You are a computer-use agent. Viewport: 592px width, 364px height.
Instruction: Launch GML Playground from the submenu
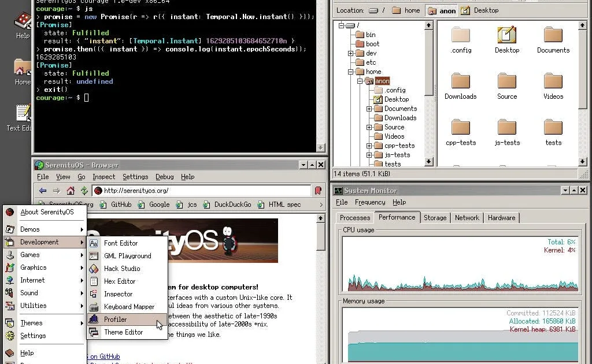128,256
